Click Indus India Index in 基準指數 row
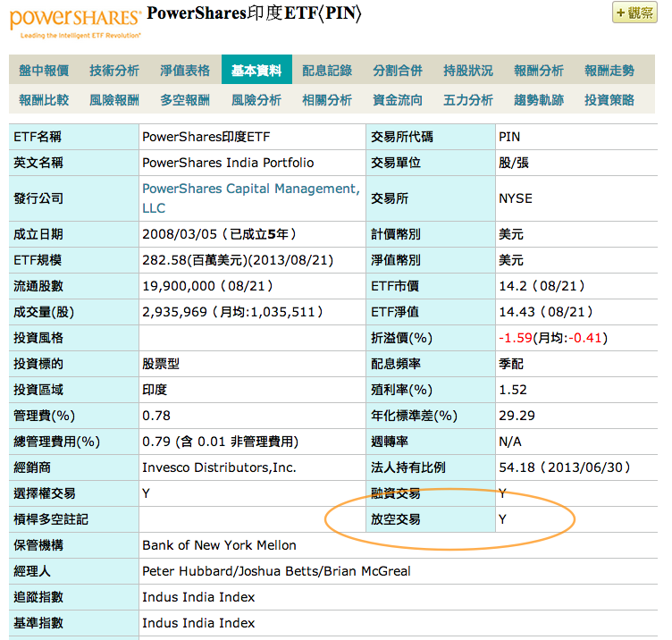This screenshot has width=672, height=640. point(198,623)
